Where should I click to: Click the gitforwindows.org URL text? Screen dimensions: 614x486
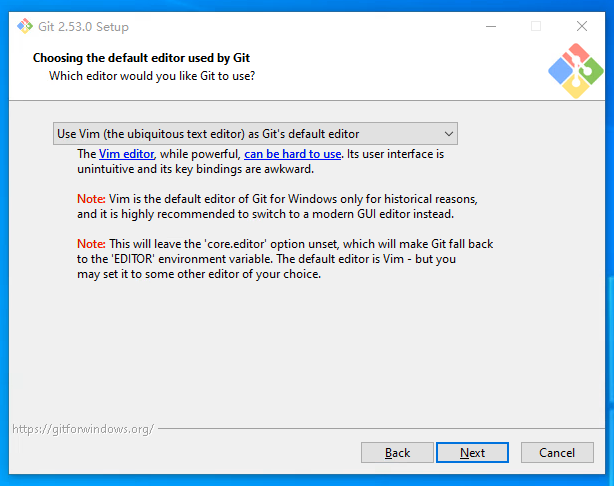pos(83,429)
